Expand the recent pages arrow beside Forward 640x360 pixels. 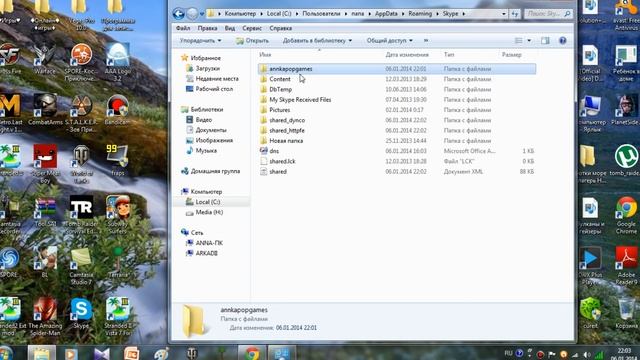click(202, 14)
